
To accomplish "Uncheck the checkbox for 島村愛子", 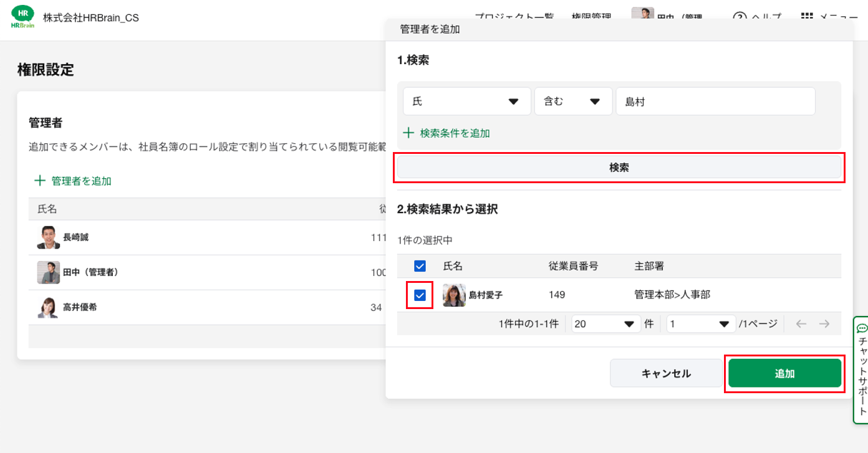I will (420, 295).
